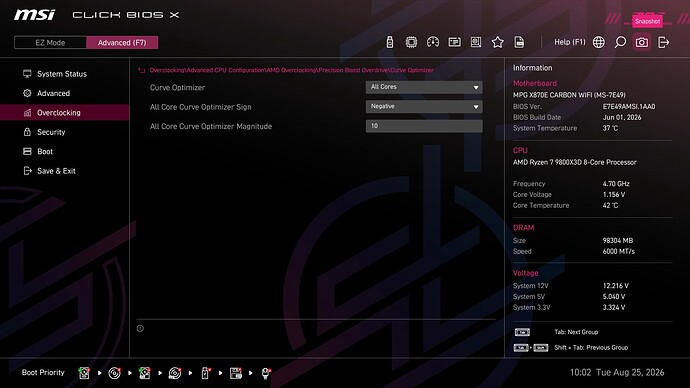The image size is (690, 388).
Task: Open the motherboard explorer icon
Action: (476, 42)
